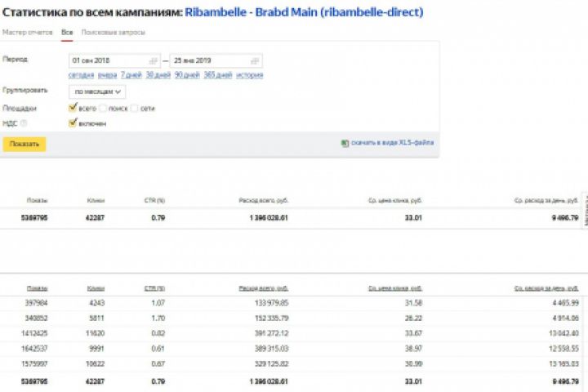
Task: Sort lower table by 'Показы' column header
Action: 37,288
